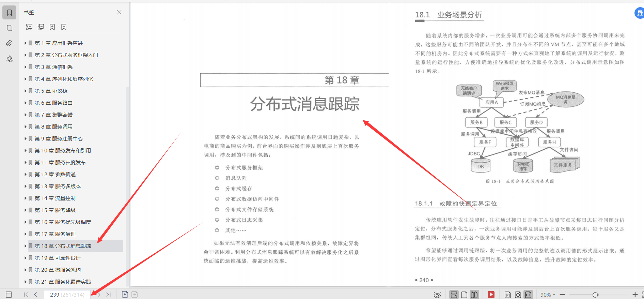Click the 分布式消息跟踪 chapter title on the page
This screenshot has width=644, height=299.
tap(305, 104)
